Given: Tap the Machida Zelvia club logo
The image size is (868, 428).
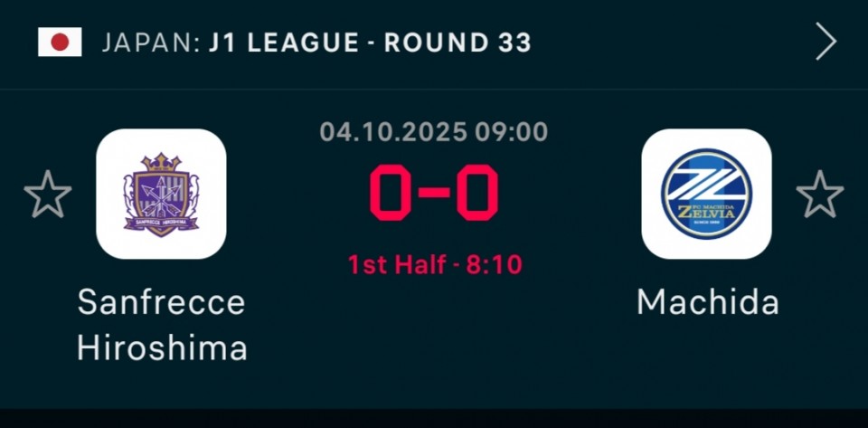Looking at the screenshot, I should 706,194.
